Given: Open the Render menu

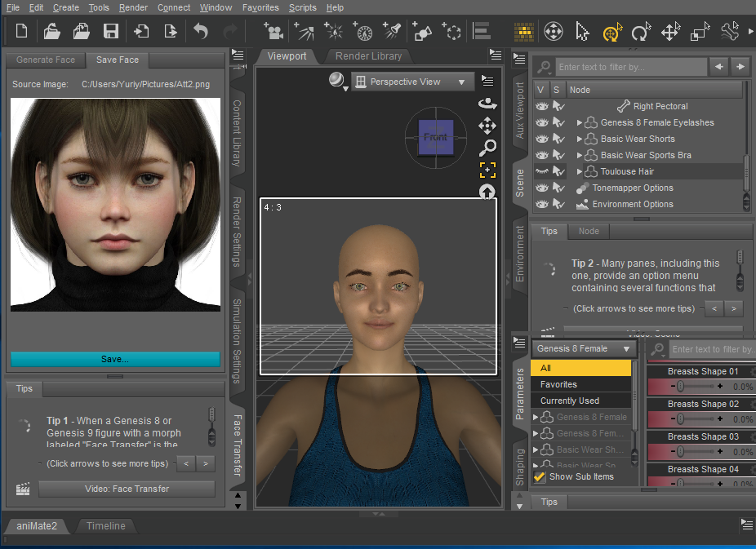Looking at the screenshot, I should coord(134,7).
